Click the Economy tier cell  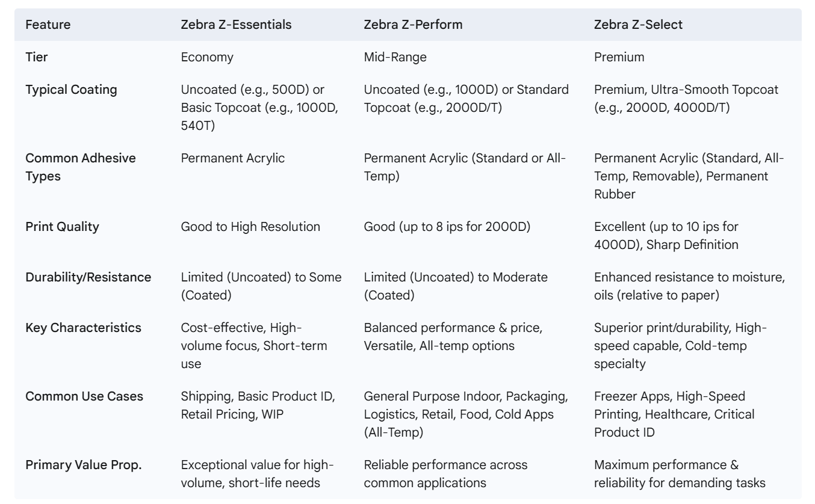[207, 57]
